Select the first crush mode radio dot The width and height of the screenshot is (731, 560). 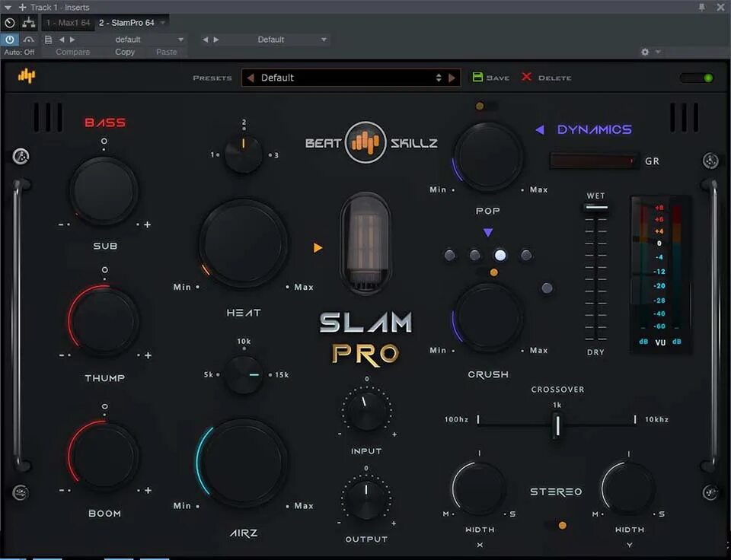point(450,255)
